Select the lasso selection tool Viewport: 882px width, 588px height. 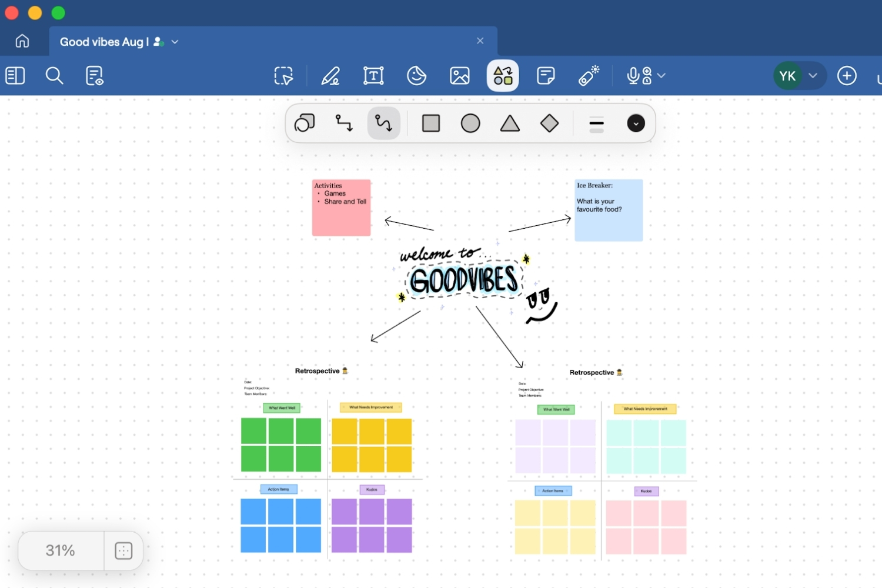284,76
